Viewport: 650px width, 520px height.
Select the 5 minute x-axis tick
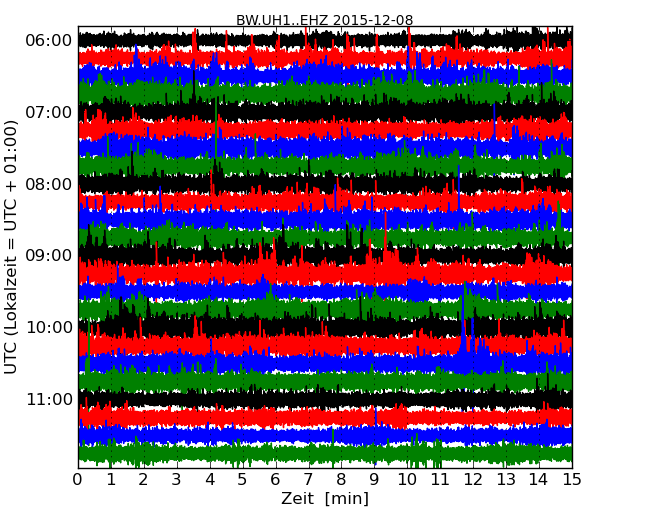coord(243,480)
